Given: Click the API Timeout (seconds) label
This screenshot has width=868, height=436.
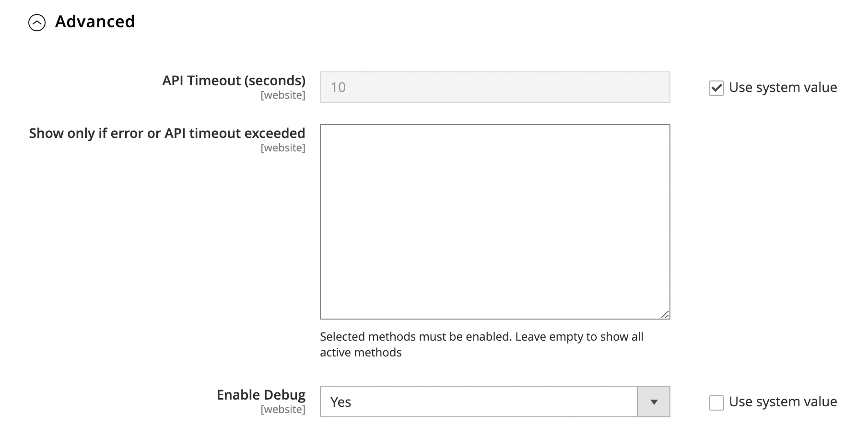Looking at the screenshot, I should coord(234,80).
